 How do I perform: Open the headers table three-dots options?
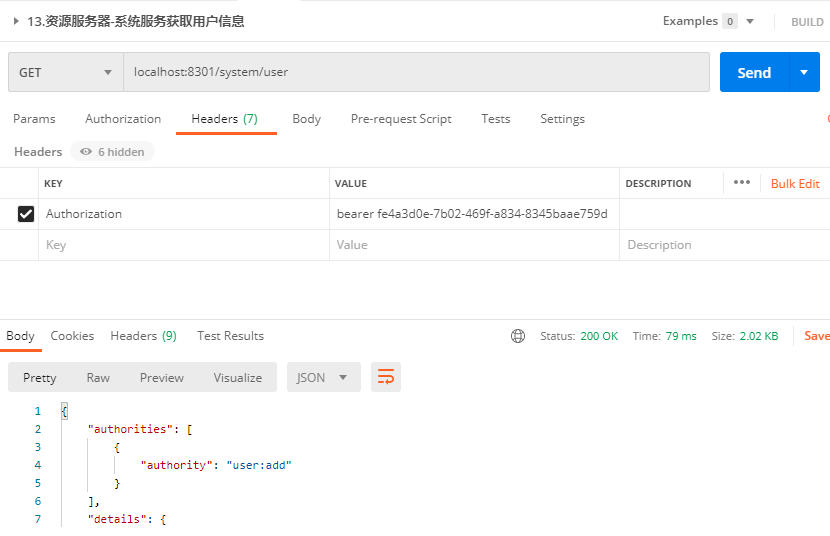coord(742,182)
